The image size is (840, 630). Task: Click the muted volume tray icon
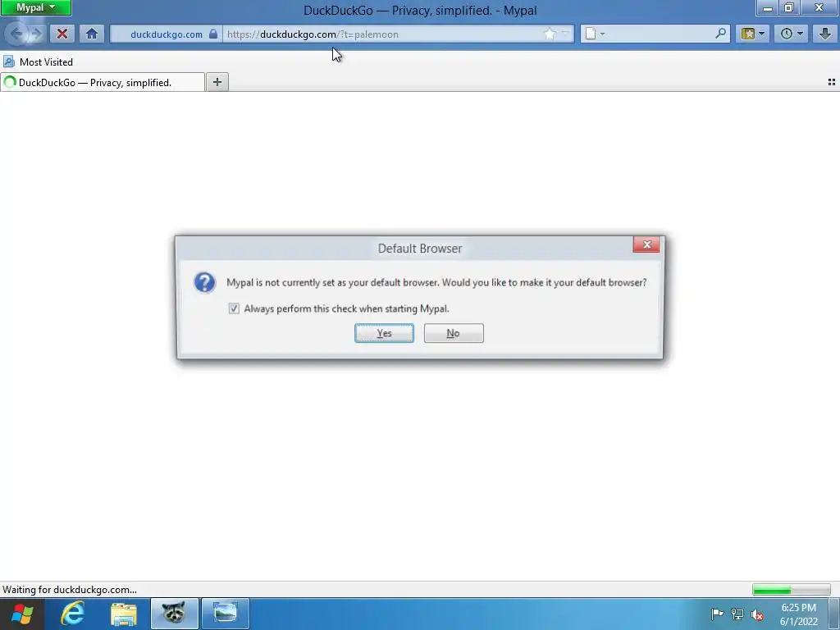(x=757, y=614)
